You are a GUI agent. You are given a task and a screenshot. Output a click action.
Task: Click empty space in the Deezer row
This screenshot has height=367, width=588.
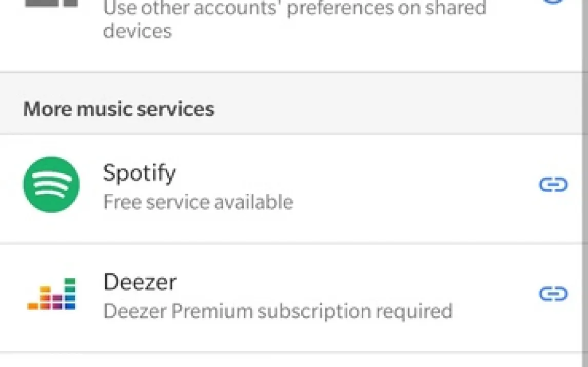(493, 287)
